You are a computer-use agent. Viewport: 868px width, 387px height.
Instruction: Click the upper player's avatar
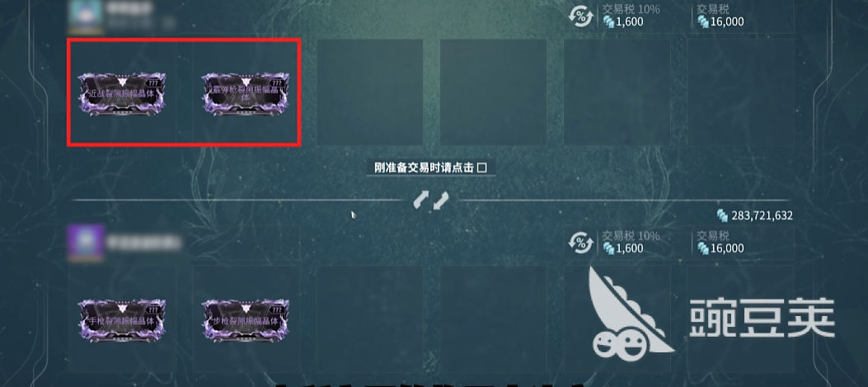[x=85, y=15]
